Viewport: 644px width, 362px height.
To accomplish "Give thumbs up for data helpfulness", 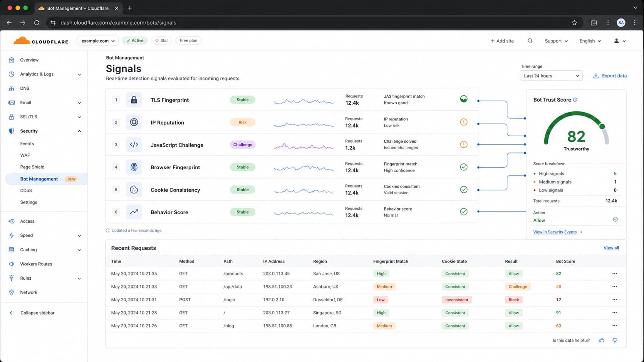I will tap(602, 340).
